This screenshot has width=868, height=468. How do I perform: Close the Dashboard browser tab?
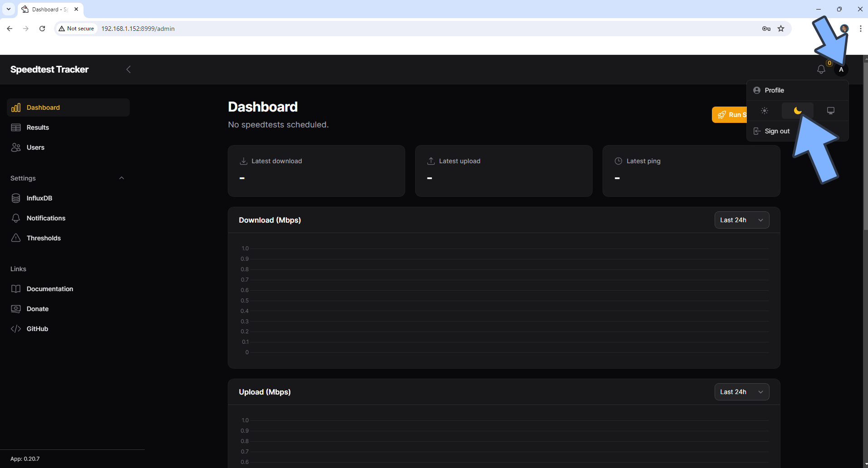point(76,9)
